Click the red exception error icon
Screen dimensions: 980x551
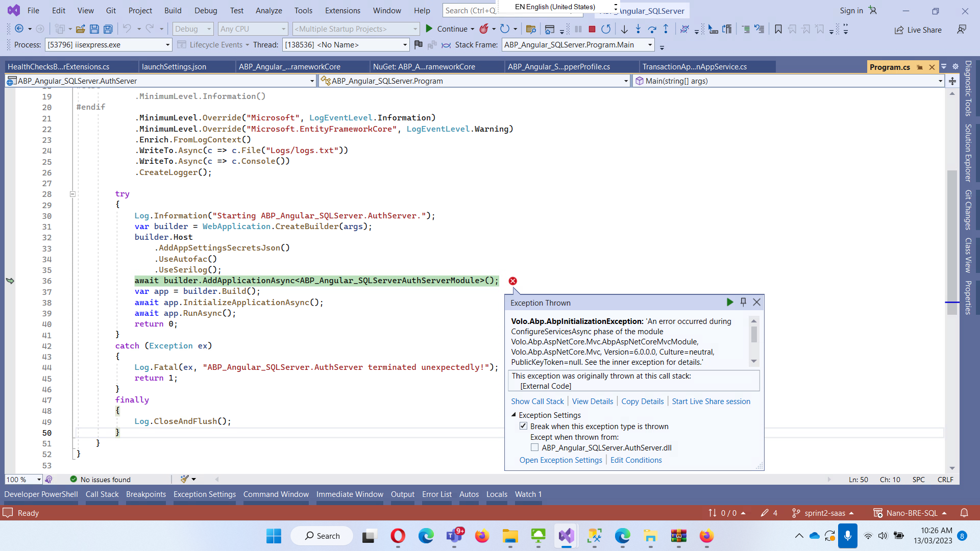(512, 281)
